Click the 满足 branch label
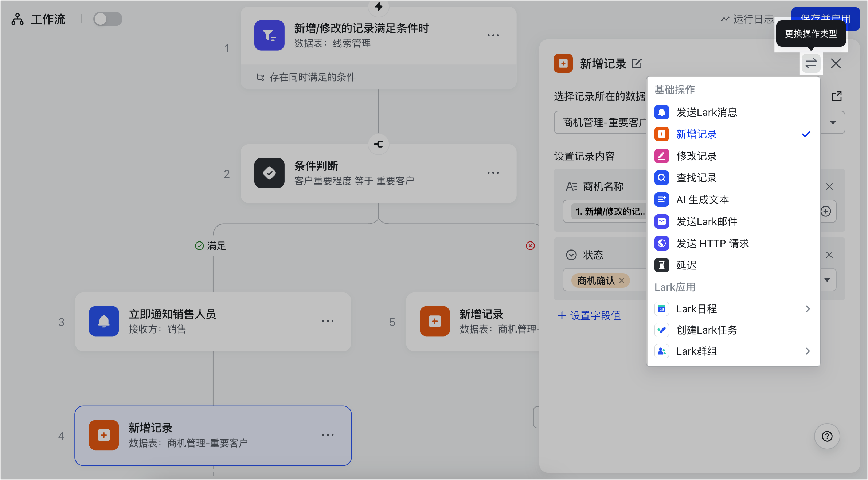 tap(211, 246)
